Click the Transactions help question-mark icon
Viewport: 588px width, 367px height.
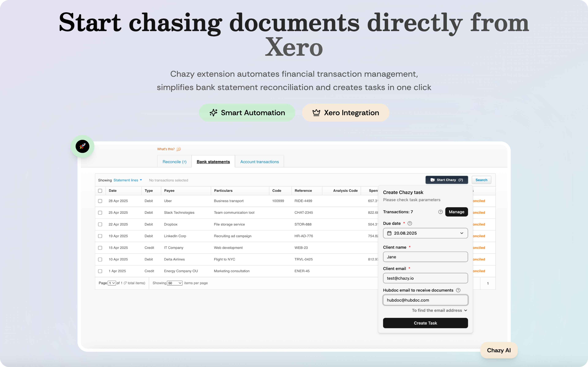tap(440, 212)
